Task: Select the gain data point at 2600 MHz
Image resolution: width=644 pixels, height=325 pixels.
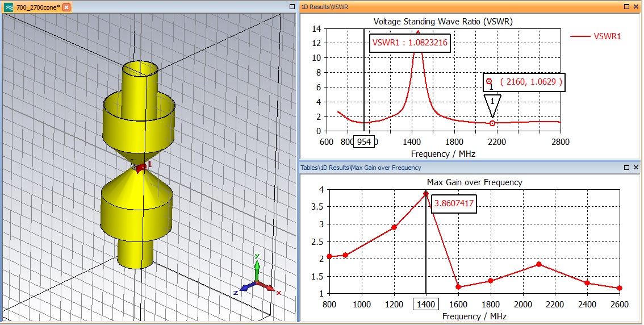Action: pos(620,288)
